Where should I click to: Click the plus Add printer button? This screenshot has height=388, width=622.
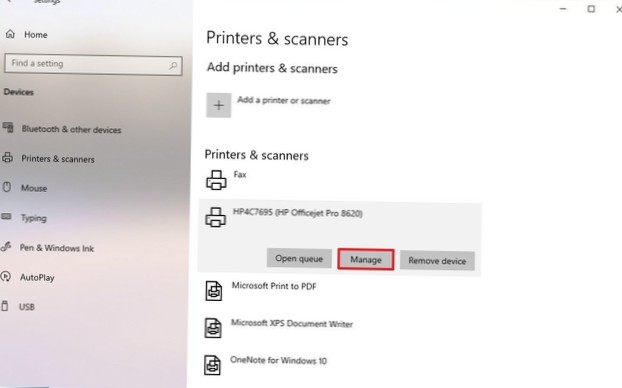(219, 105)
